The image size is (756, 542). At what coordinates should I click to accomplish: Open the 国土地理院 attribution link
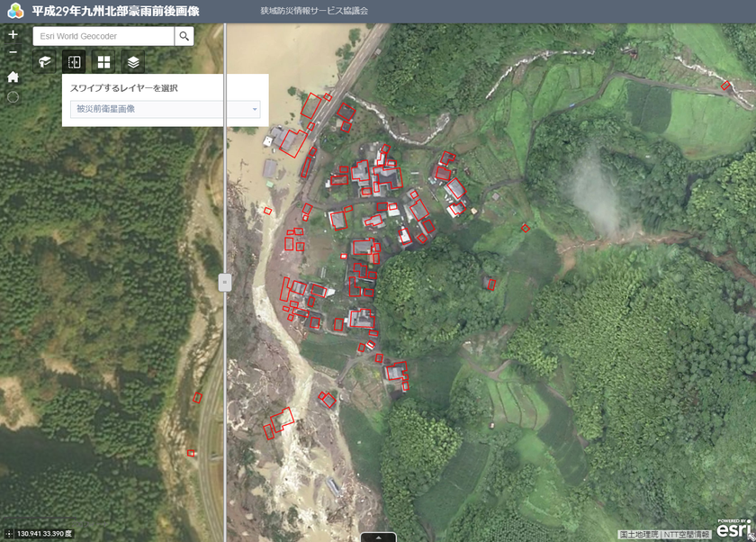click(638, 534)
